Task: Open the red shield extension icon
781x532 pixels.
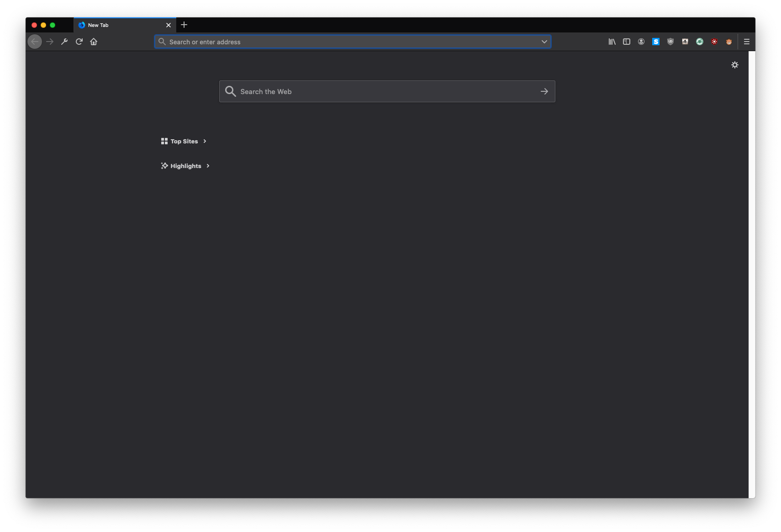Action: 714,42
